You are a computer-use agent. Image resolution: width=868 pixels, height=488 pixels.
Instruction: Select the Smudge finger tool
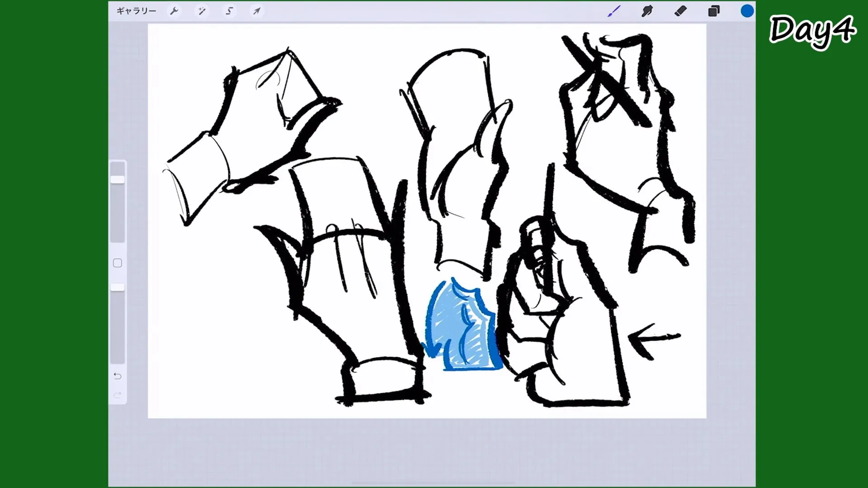(647, 11)
